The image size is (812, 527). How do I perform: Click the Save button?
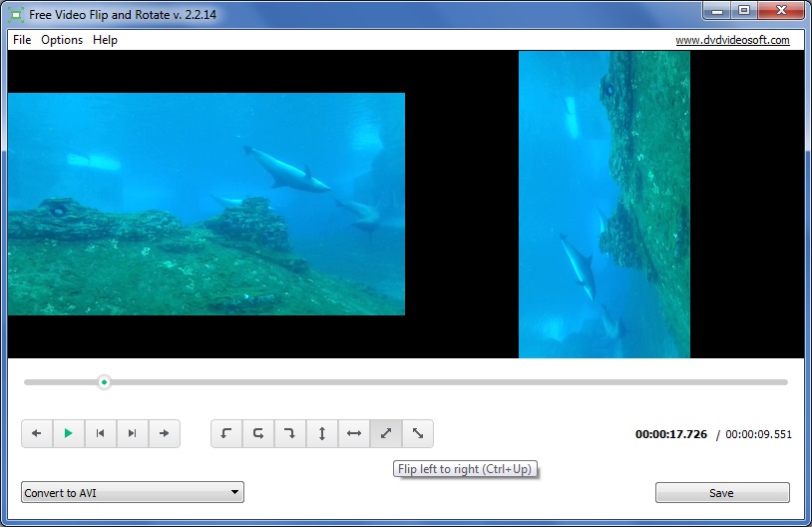tap(722, 493)
